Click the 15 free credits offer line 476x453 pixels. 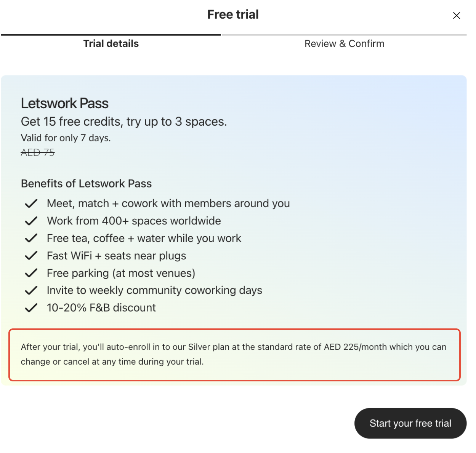point(124,122)
